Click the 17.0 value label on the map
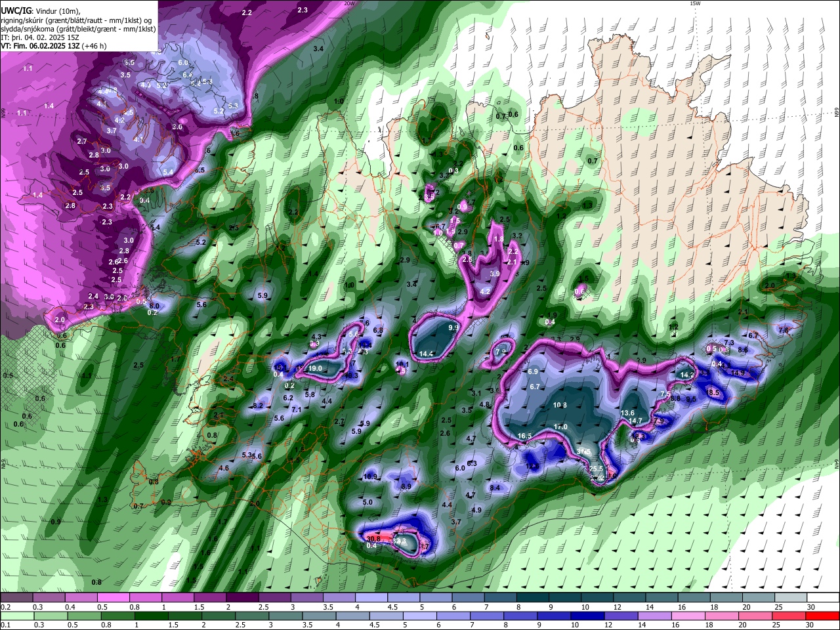The image size is (840, 630). (x=560, y=427)
